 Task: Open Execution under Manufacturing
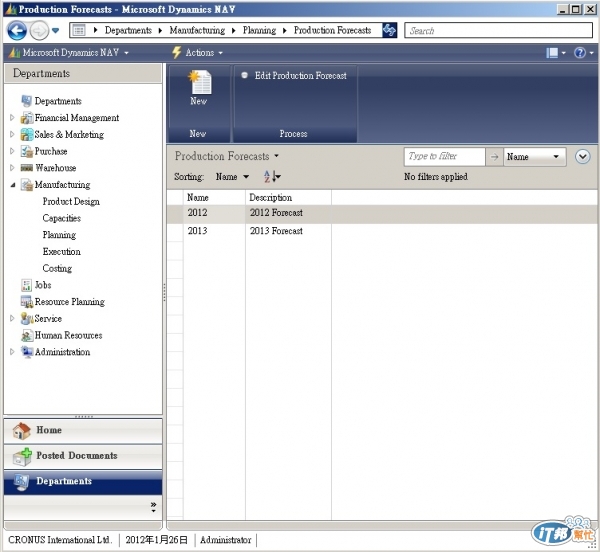click(x=61, y=251)
